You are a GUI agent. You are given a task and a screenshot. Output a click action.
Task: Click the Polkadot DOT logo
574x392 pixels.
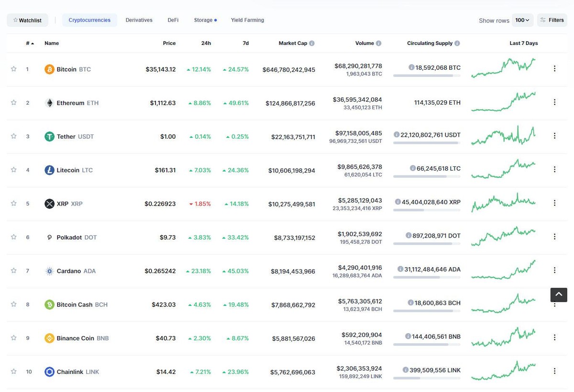49,237
